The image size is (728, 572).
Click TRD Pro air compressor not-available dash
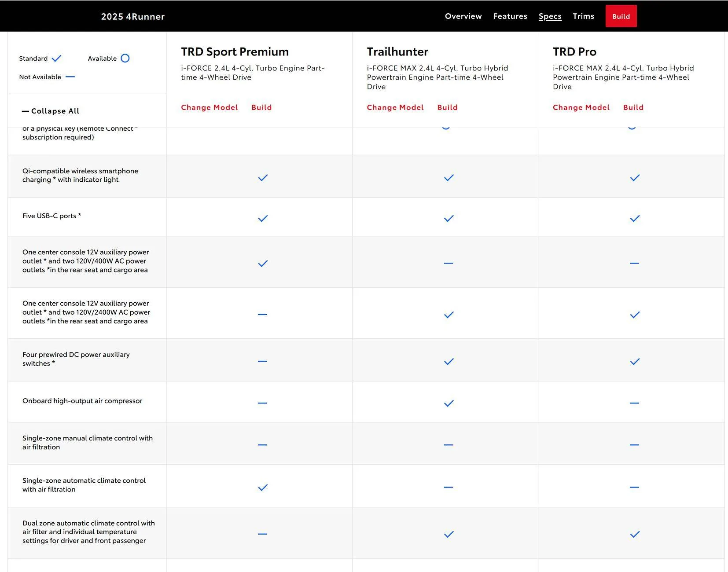[x=634, y=403]
